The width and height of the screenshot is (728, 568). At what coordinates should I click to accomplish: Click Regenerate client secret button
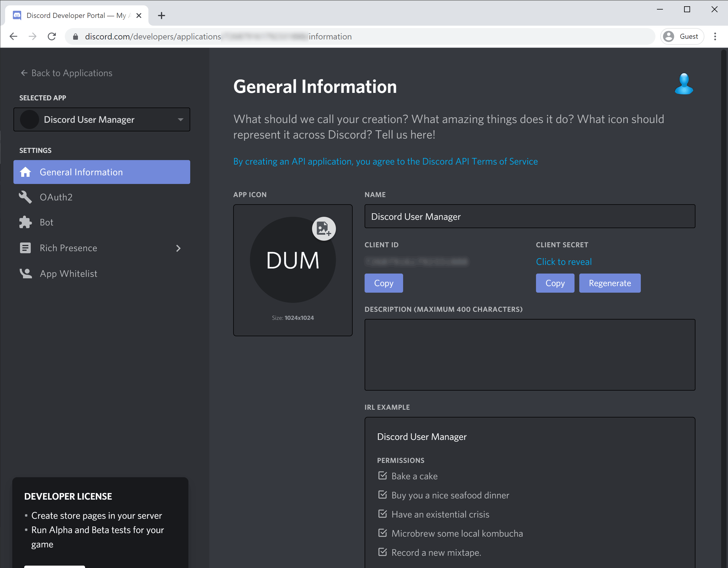(x=609, y=283)
